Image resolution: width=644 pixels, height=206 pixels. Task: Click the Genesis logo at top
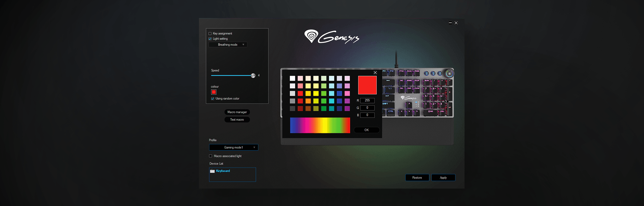coord(331,37)
